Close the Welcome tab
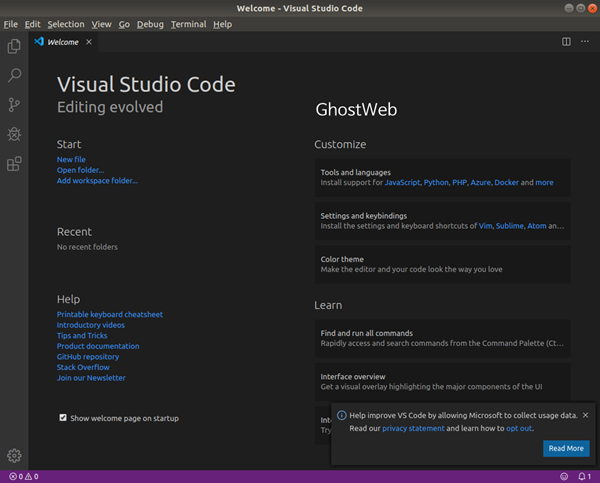 (89, 42)
